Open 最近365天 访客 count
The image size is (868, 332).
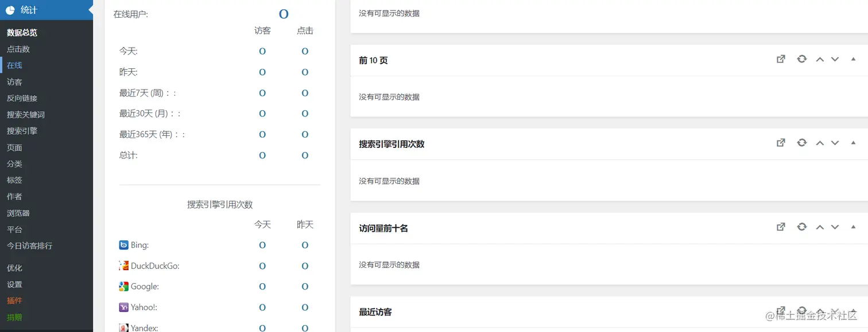point(262,134)
